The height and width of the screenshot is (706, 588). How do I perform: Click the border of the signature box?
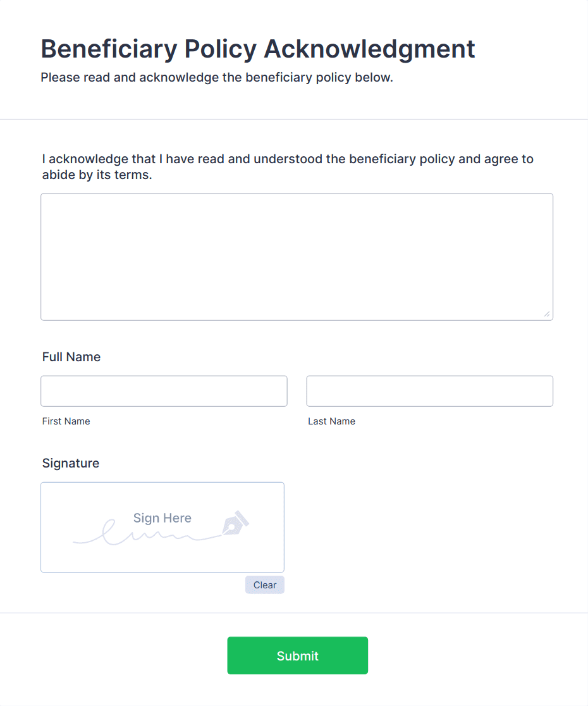click(x=162, y=481)
